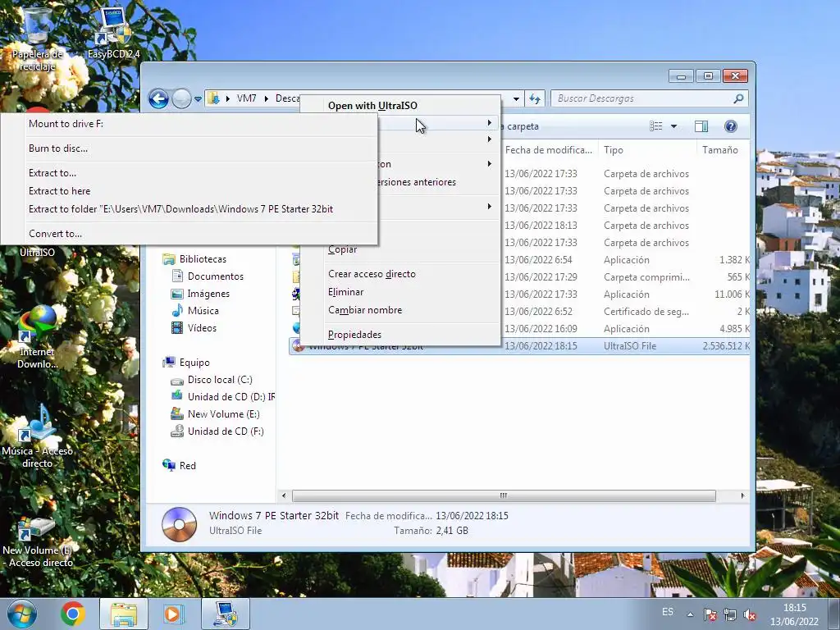Sort by Fecha de modificación column

point(549,150)
